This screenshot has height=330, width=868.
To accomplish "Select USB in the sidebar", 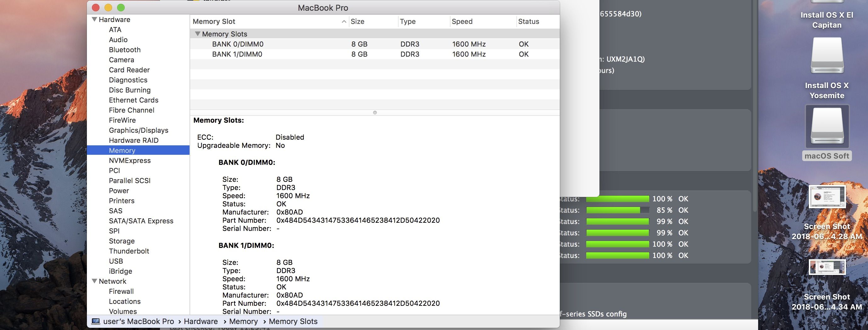I will tap(116, 261).
